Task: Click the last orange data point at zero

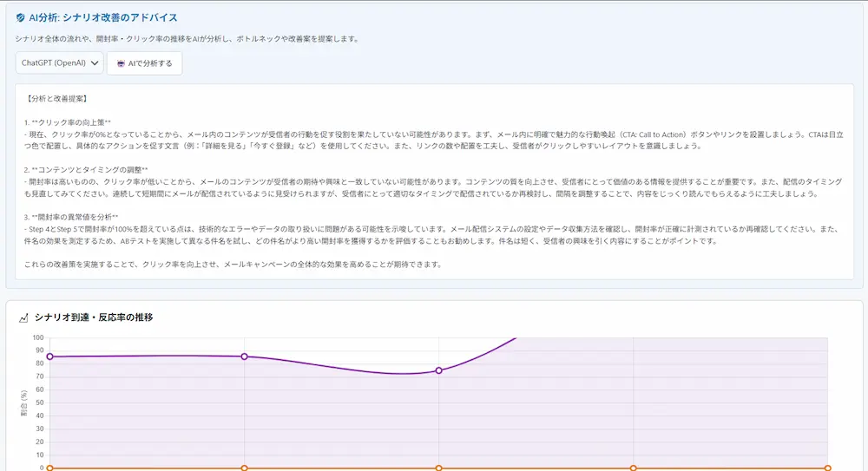Action: [827, 468]
